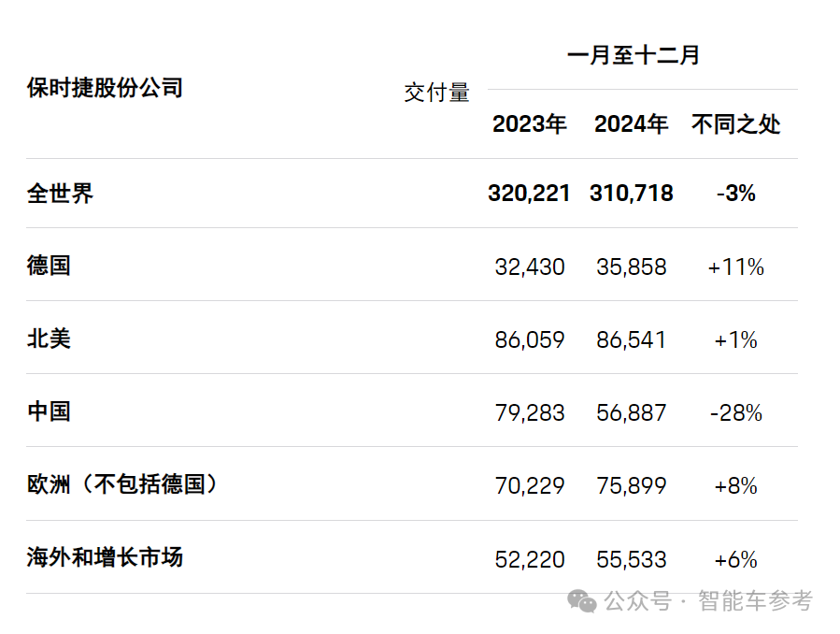
Task: Click the worldwide 2024 value 310,718
Action: 631,194
